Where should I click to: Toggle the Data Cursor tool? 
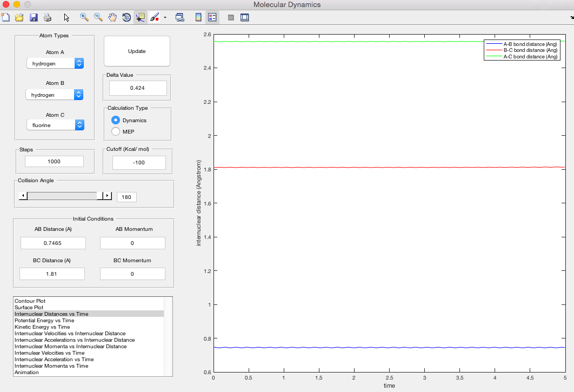coord(140,17)
